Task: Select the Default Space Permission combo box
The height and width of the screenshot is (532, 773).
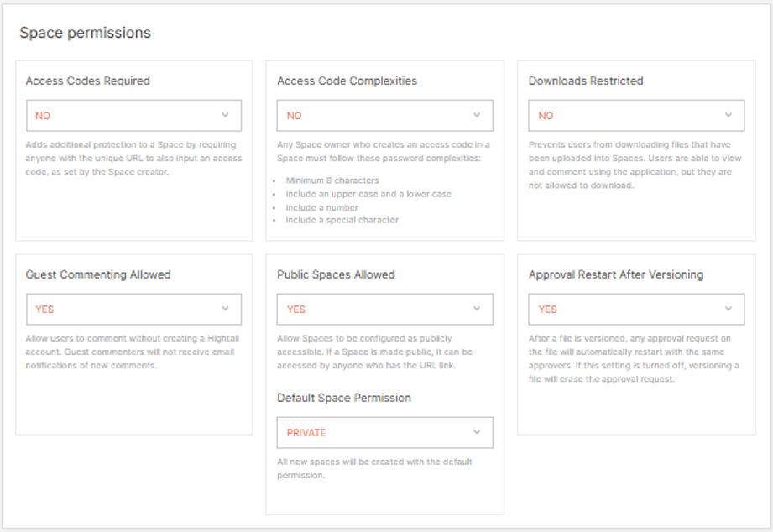Action: (384, 433)
